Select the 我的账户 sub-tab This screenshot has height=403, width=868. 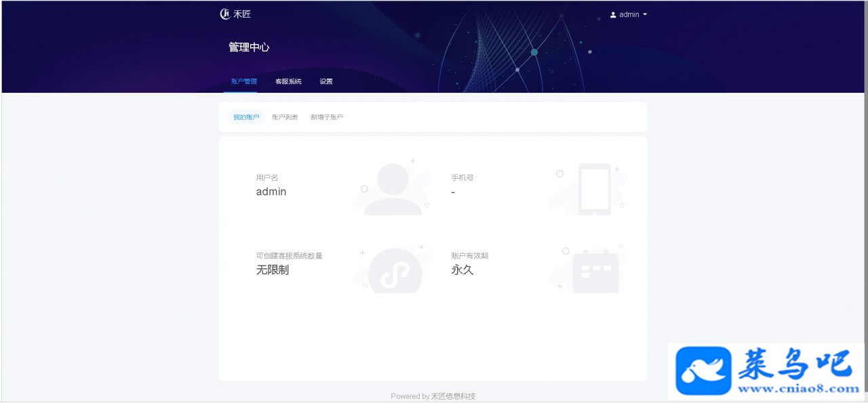pyautogui.click(x=246, y=117)
